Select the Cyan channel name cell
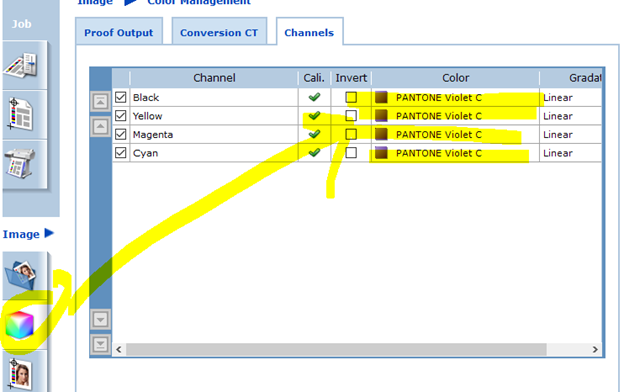The image size is (624, 392). 214,153
